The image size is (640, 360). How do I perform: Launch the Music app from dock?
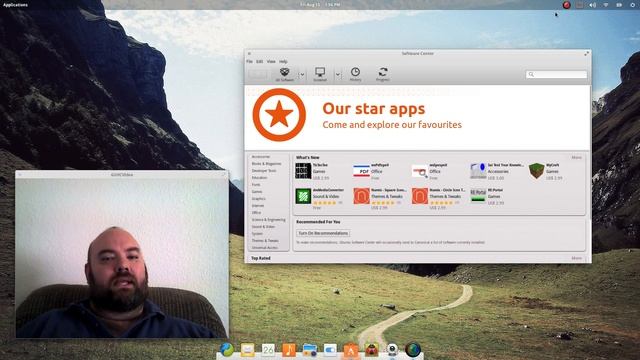coord(289,350)
